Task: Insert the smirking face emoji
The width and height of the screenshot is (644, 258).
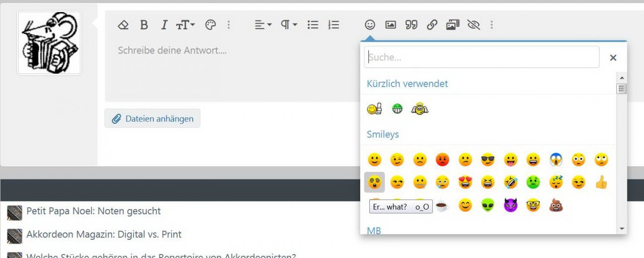Action: pos(579,182)
